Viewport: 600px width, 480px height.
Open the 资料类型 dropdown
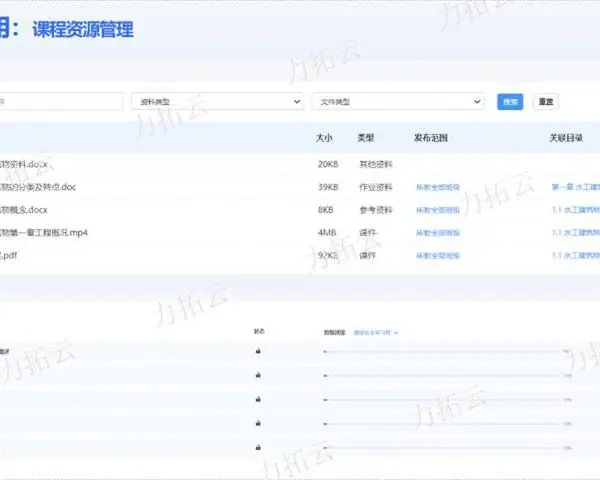(x=217, y=101)
